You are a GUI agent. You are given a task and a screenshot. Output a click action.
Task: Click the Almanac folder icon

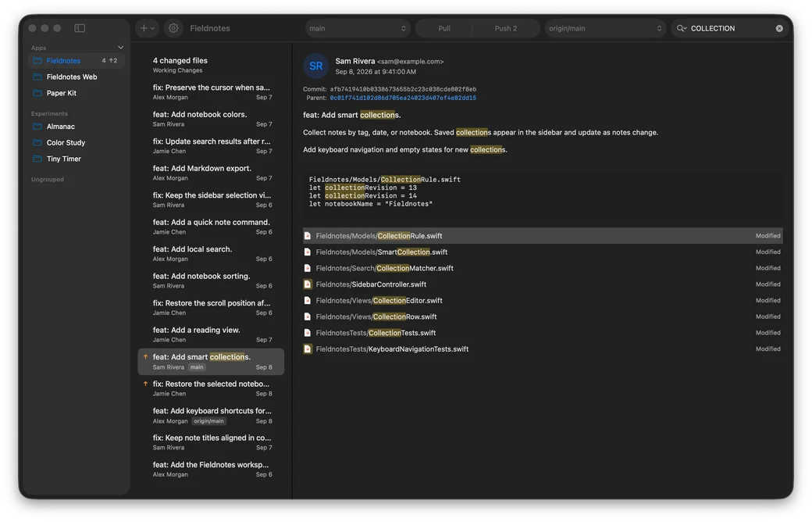(x=37, y=127)
